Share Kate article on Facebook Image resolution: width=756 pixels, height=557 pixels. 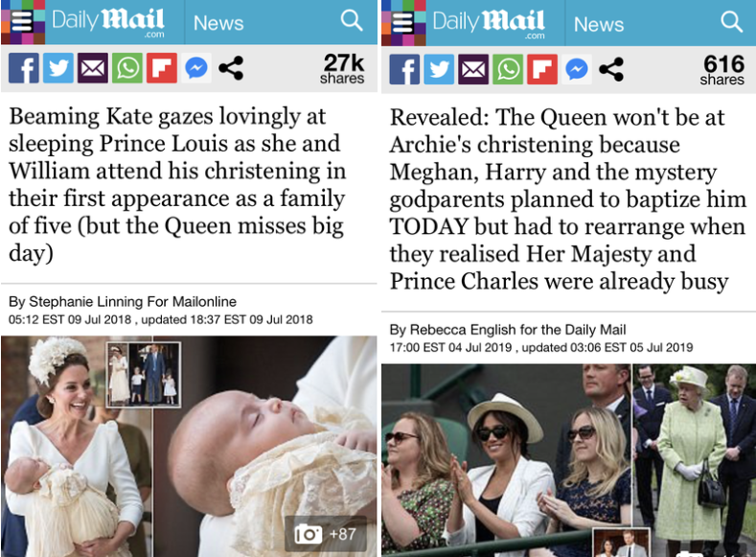[24, 68]
